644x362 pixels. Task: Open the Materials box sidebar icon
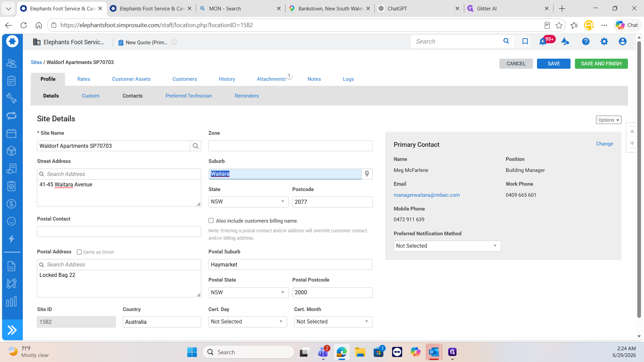point(11,151)
